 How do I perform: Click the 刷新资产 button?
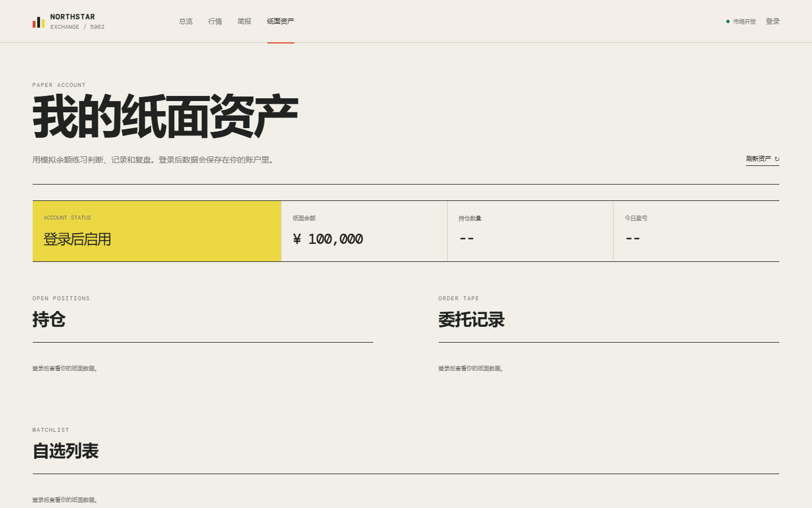click(x=762, y=159)
